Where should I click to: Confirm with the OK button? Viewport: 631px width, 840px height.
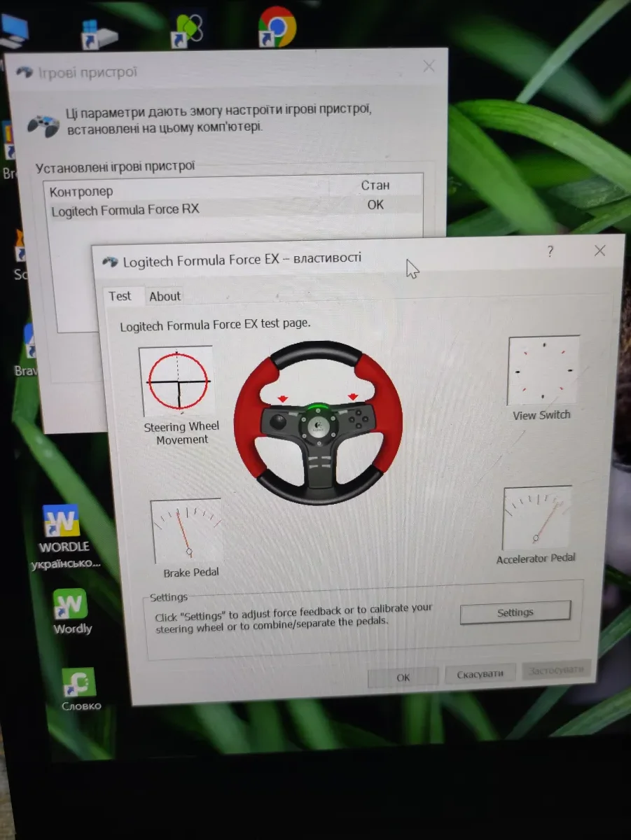tap(403, 677)
